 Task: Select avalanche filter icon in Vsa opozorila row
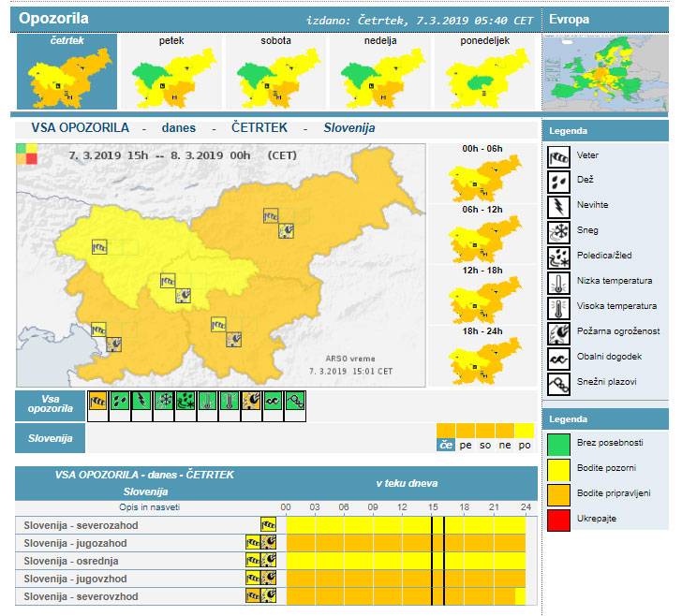click(295, 402)
